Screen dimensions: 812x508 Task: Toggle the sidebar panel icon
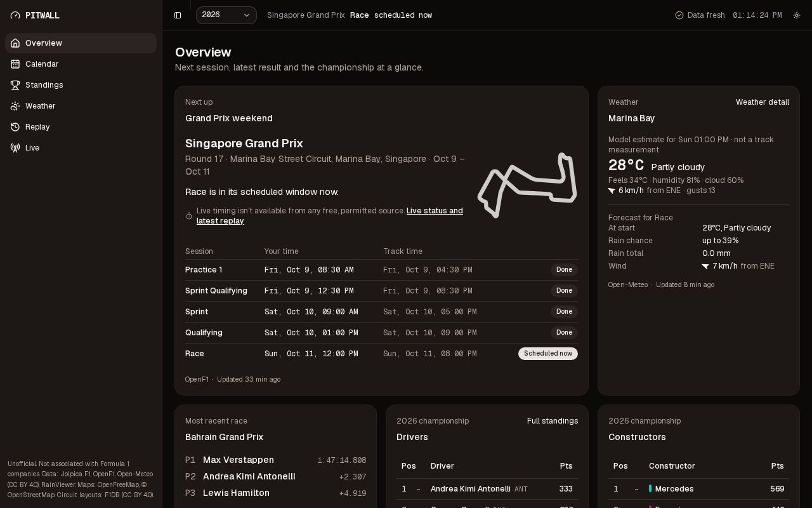point(178,15)
